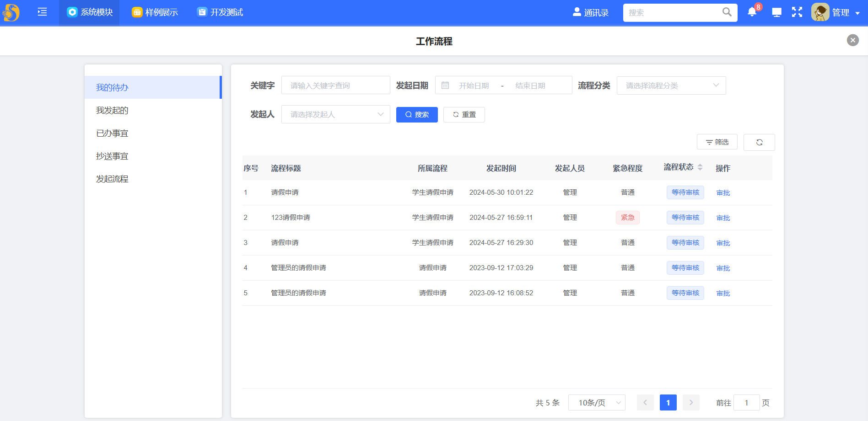Viewport: 868px width, 421px height.
Task: Click 审批 for 2023-09-12 16:08:52 row
Action: pyautogui.click(x=723, y=293)
